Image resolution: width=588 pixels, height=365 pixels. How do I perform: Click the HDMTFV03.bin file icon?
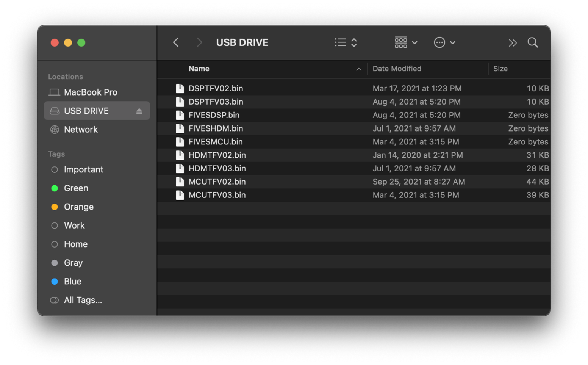(180, 168)
